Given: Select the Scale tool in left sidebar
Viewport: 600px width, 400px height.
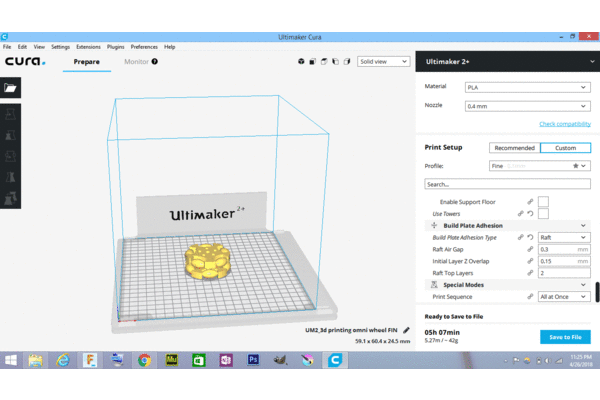Looking at the screenshot, I should (x=10, y=135).
